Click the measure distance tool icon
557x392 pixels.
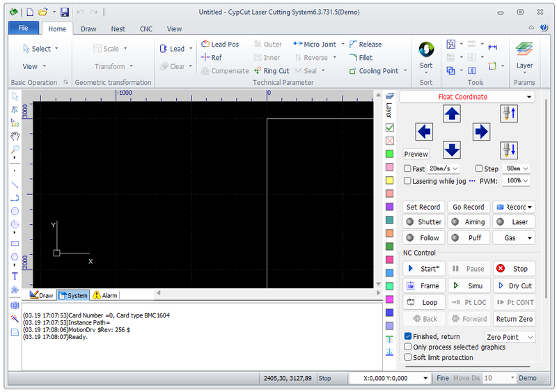click(492, 47)
